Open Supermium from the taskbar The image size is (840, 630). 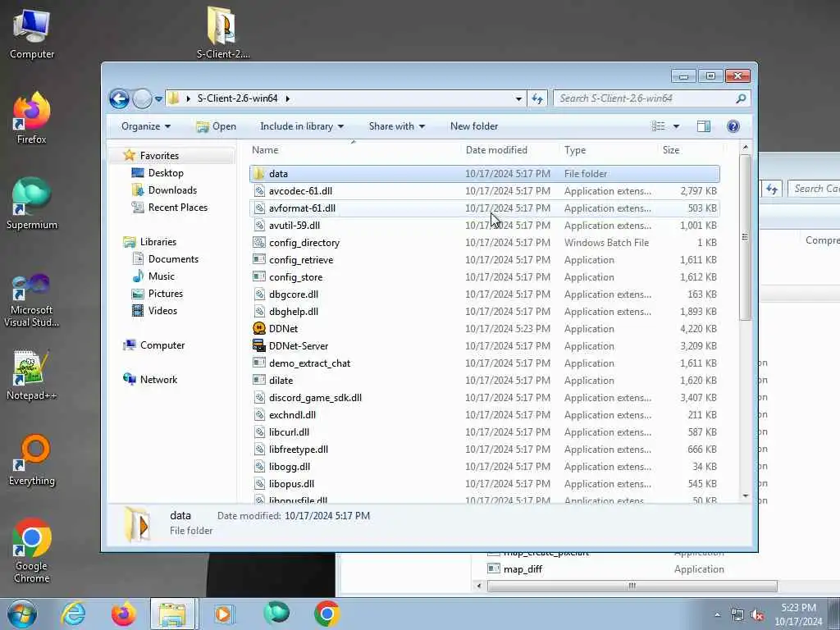(x=276, y=613)
